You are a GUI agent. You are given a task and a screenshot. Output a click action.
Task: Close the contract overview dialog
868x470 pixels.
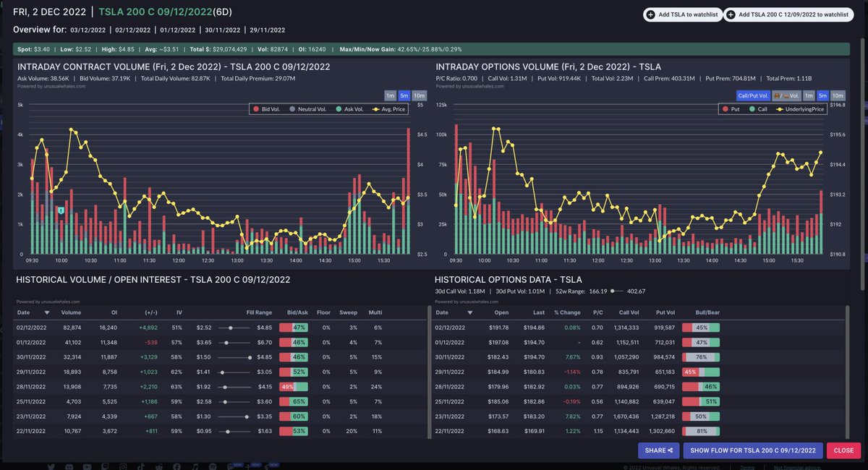pos(843,450)
